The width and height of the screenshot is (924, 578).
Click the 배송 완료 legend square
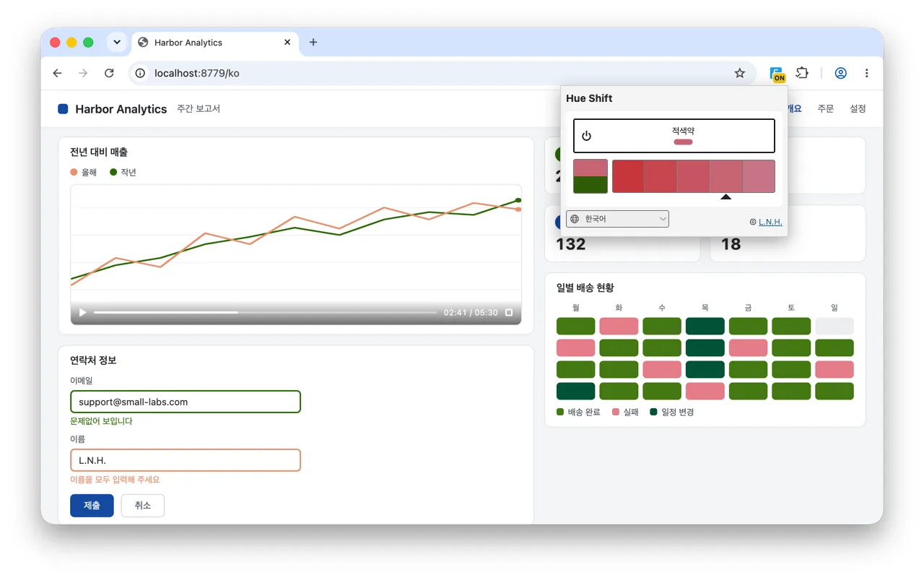(x=560, y=412)
